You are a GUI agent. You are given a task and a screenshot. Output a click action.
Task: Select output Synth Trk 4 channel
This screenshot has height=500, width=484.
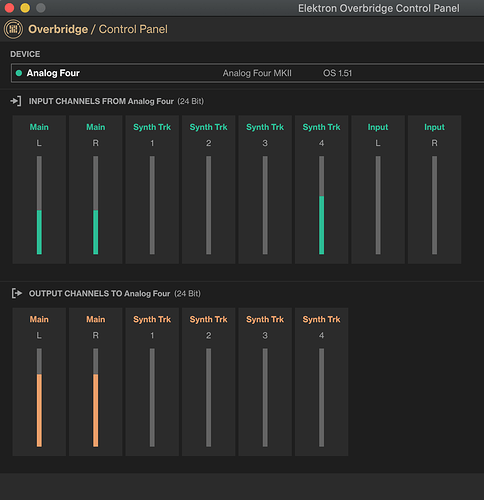click(x=321, y=382)
